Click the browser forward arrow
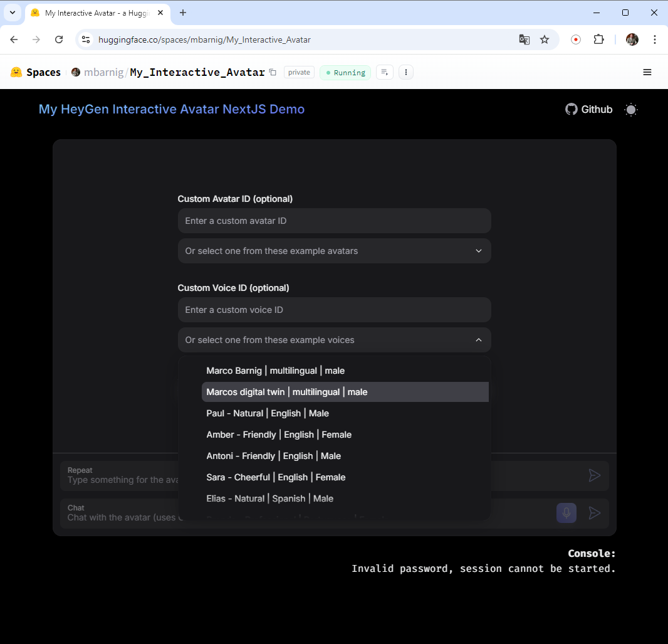 tap(36, 40)
